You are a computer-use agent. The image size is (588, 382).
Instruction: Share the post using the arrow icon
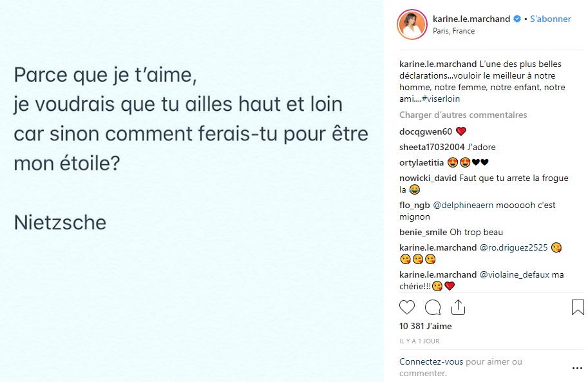click(x=458, y=307)
